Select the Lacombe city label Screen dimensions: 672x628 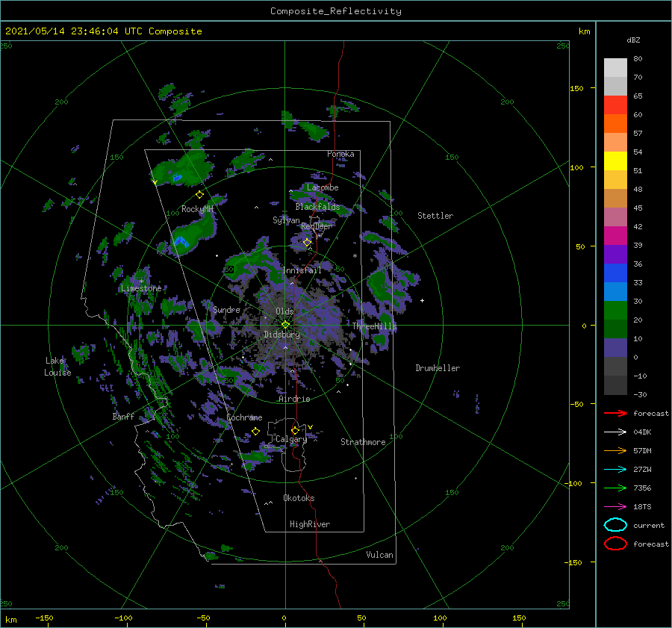pyautogui.click(x=323, y=187)
